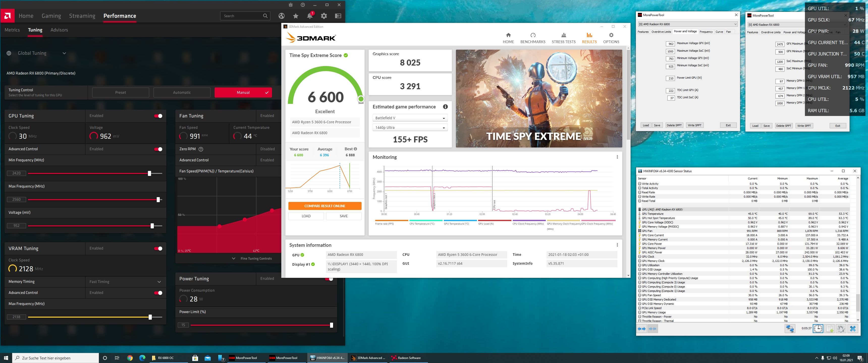The image size is (868, 363).
Task: Open Advisors sub-tab
Action: tap(59, 30)
